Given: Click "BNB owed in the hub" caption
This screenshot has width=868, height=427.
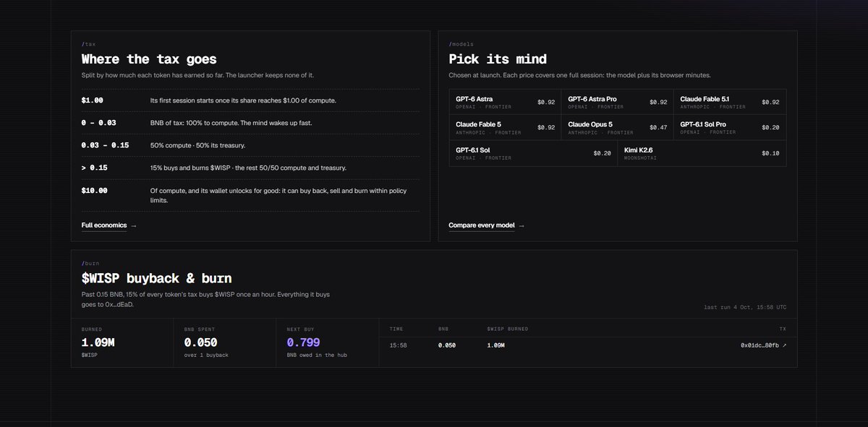Looking at the screenshot, I should coord(317,355).
